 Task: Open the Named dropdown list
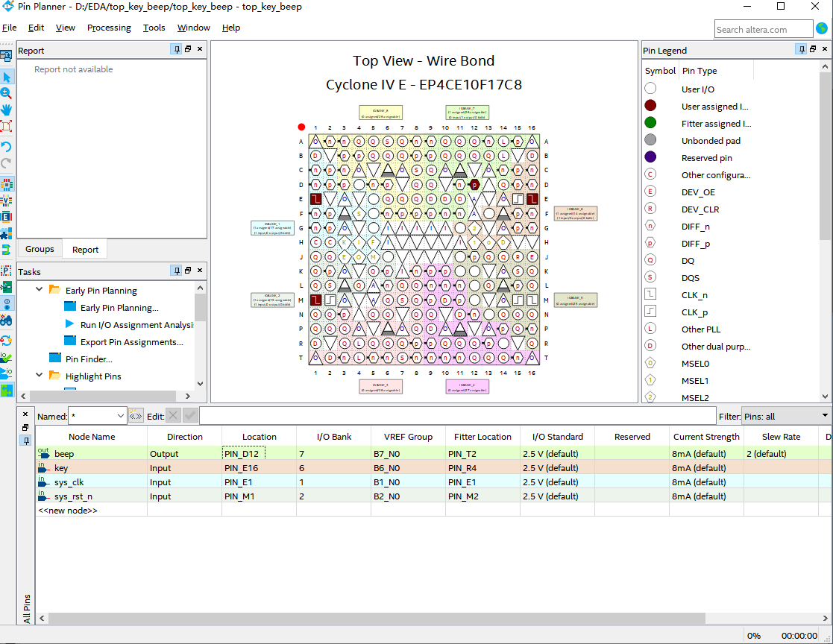tap(121, 416)
